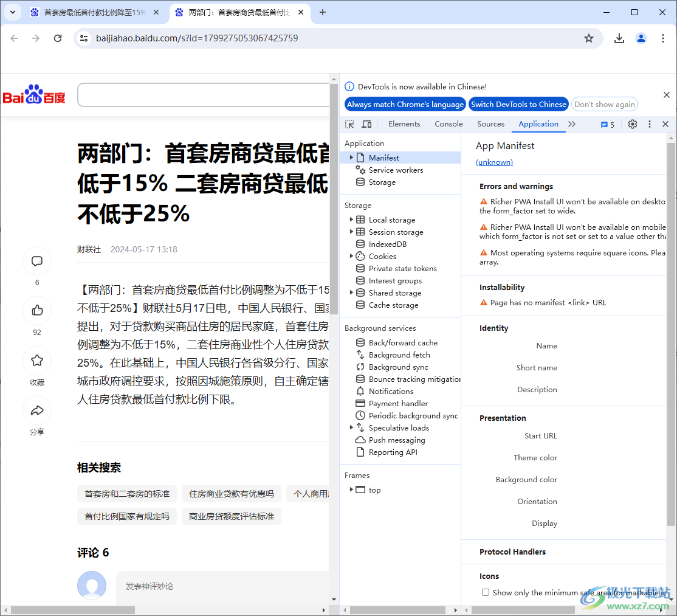Bookmark this page with the star

tap(589, 38)
